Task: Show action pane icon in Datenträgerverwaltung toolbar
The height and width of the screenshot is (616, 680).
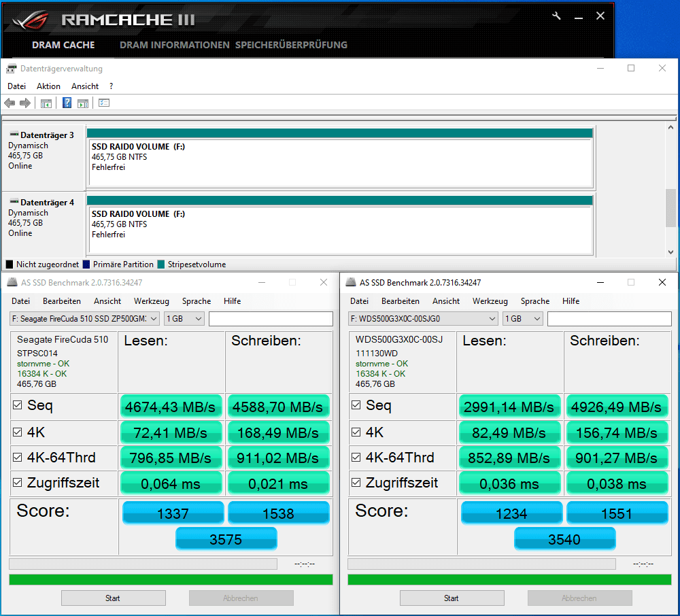Action: (x=83, y=103)
